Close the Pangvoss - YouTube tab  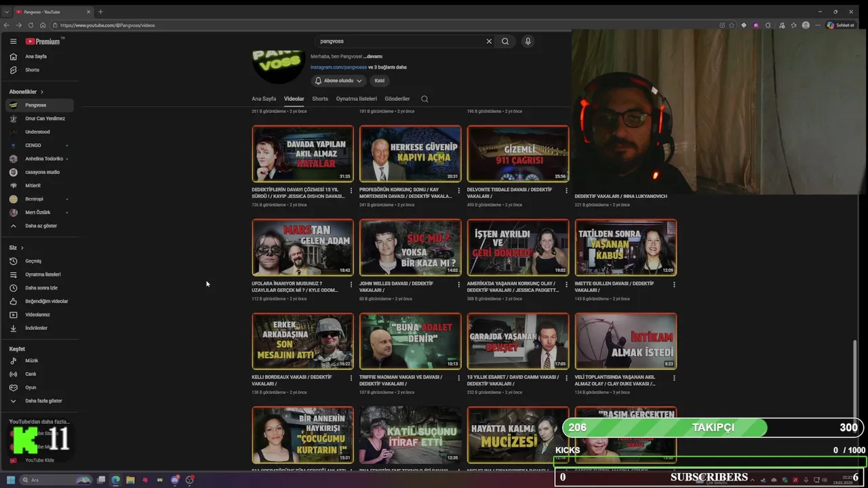click(88, 12)
